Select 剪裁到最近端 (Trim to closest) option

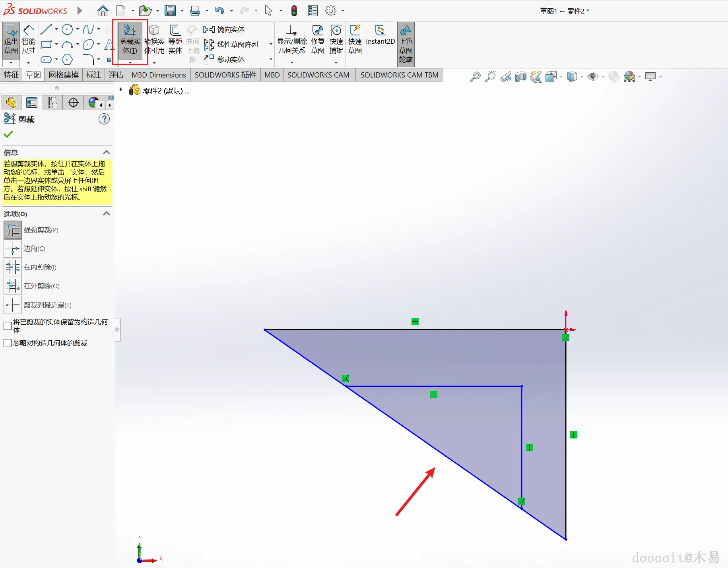click(x=13, y=305)
